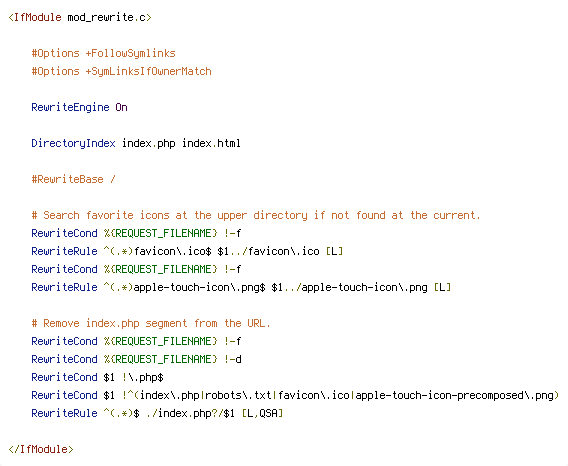The image size is (568, 466).
Task: Click the #Options +SymLinksIfOwnerMatch comment line
Action: 121,71
